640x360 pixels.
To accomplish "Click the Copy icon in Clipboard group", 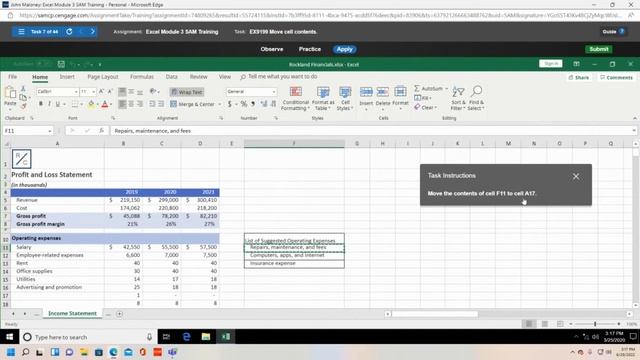I will [23, 97].
